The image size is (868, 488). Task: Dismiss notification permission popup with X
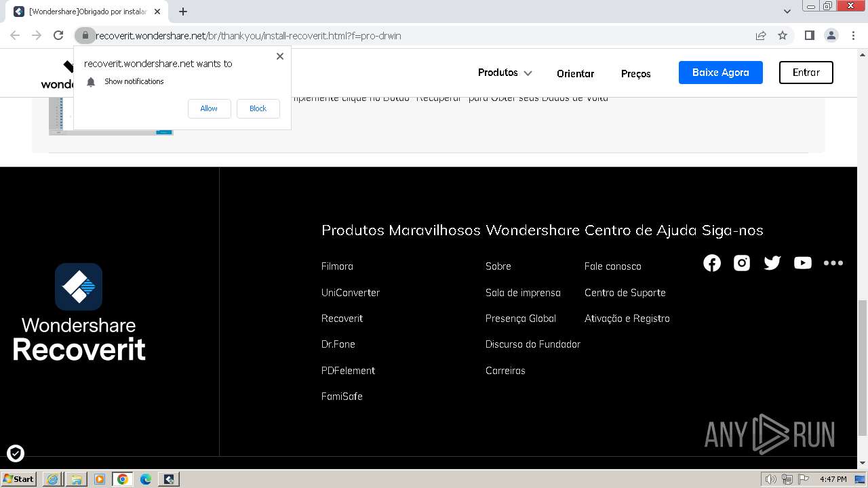[x=280, y=56]
